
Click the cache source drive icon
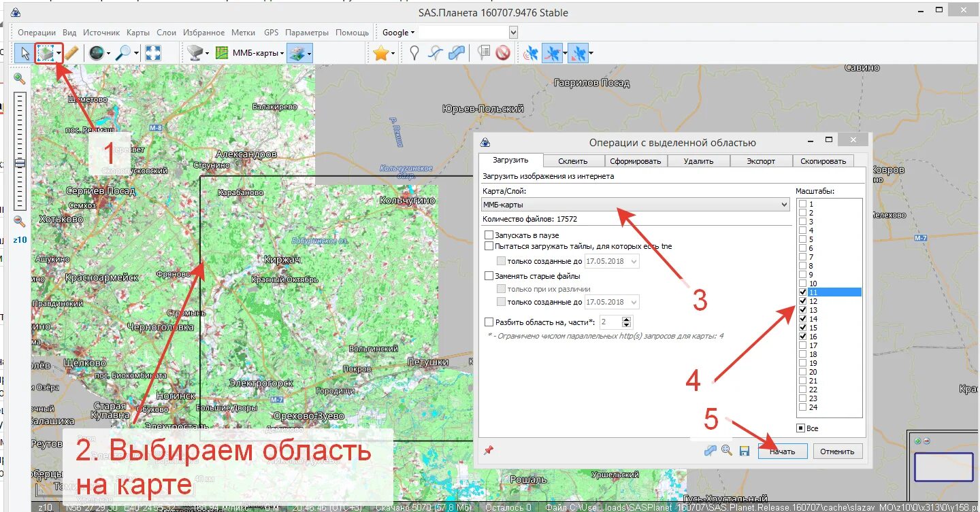click(197, 53)
